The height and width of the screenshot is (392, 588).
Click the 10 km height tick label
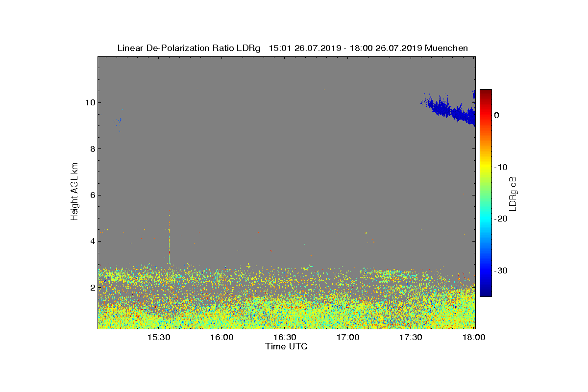click(90, 102)
